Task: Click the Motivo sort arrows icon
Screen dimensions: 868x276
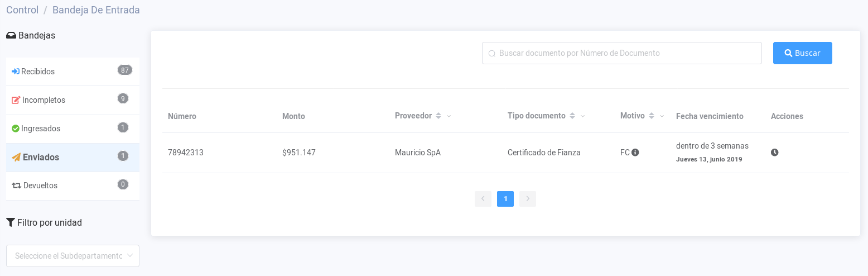Action: point(651,116)
